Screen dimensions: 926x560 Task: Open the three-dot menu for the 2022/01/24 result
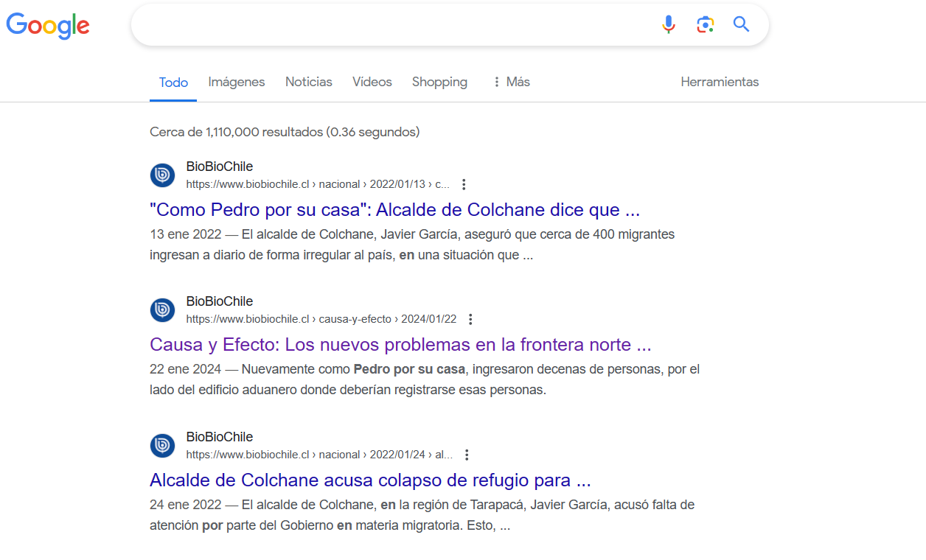coord(467,455)
